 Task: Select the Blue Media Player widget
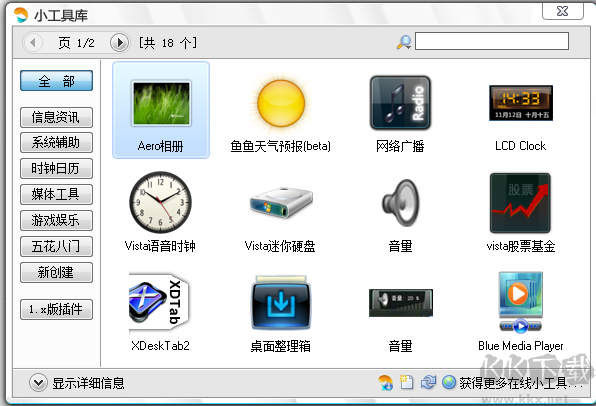[520, 310]
